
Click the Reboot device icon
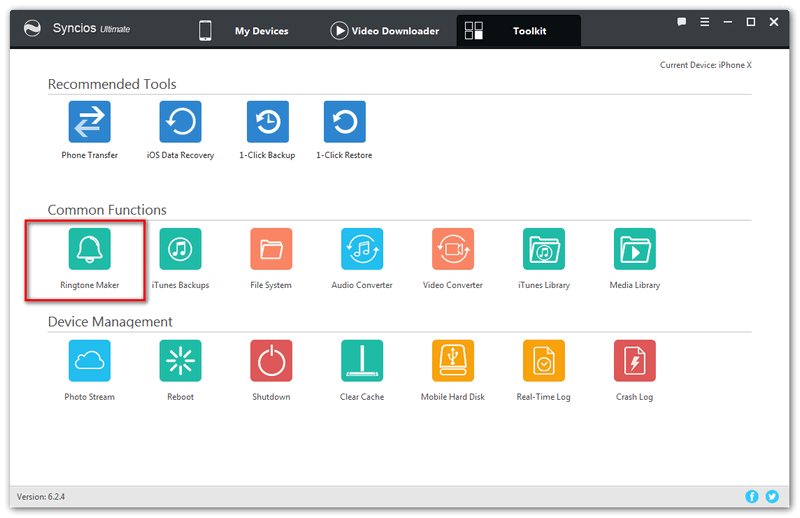(180, 361)
